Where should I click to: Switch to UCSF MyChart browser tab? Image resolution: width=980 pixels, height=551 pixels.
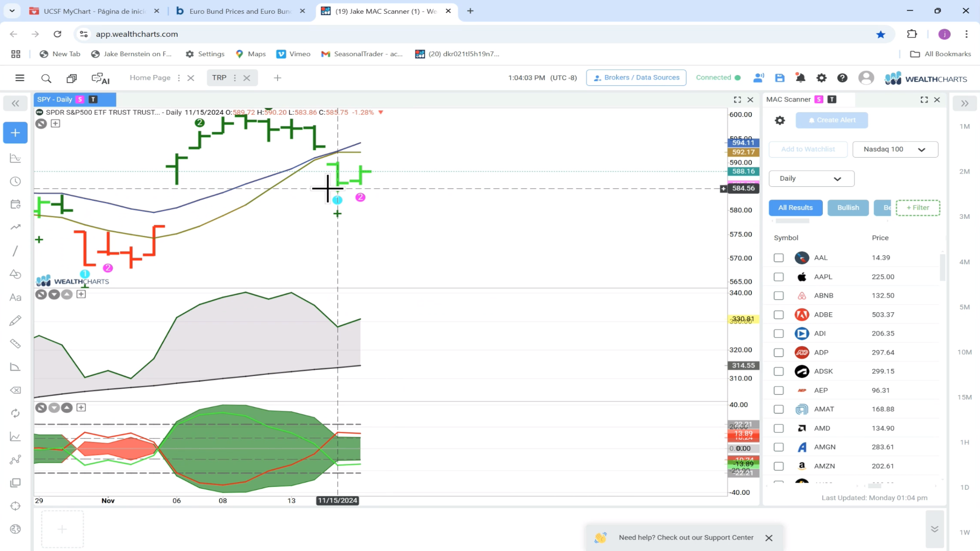click(x=94, y=11)
